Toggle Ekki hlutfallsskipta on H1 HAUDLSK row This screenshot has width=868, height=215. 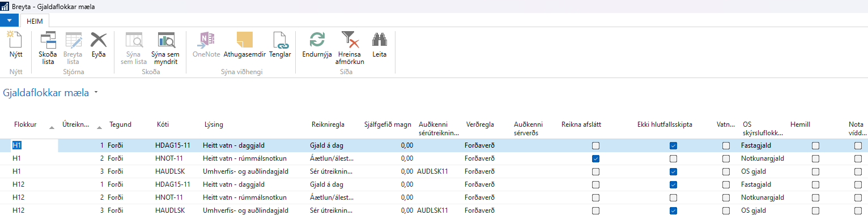click(673, 171)
